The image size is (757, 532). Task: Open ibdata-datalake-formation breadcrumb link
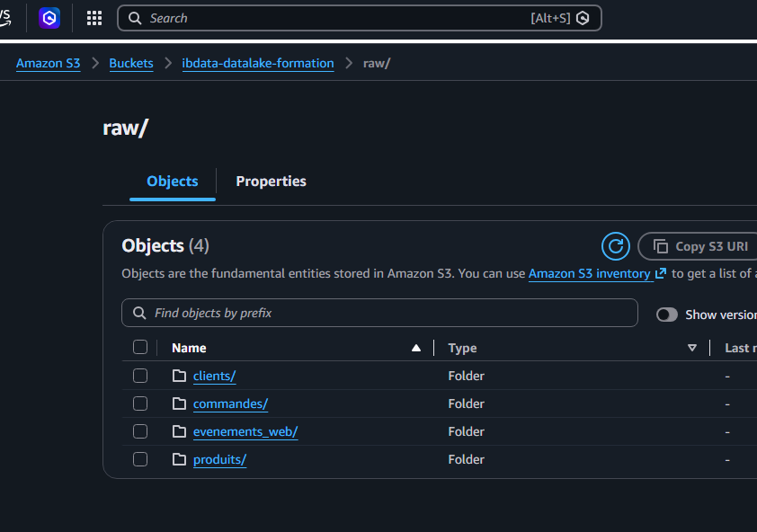coord(258,63)
